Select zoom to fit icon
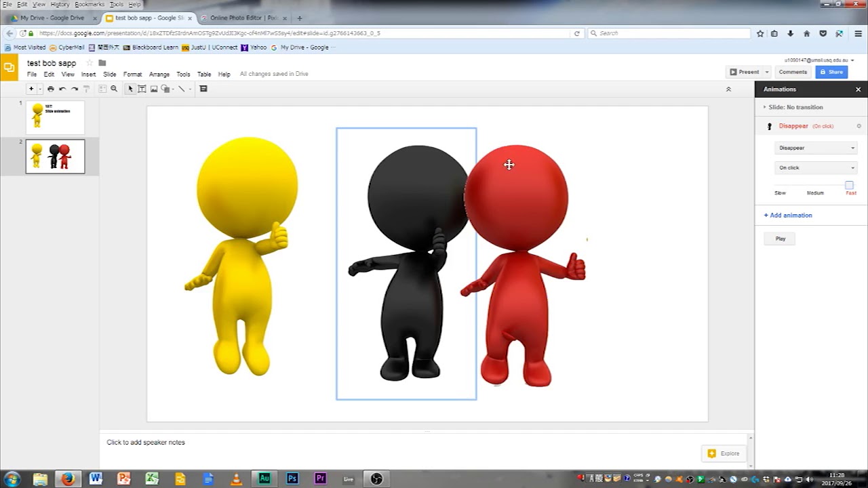868x488 pixels. pyautogui.click(x=102, y=89)
